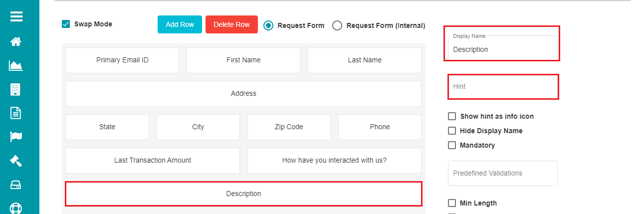Click the lifebuoy support icon

coord(16,208)
